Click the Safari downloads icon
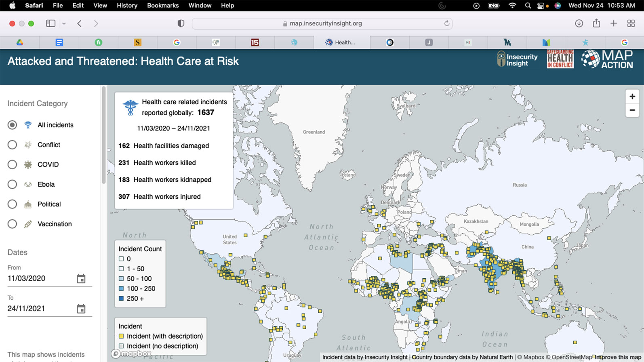Screen dimensions: 644x362 point(579,23)
